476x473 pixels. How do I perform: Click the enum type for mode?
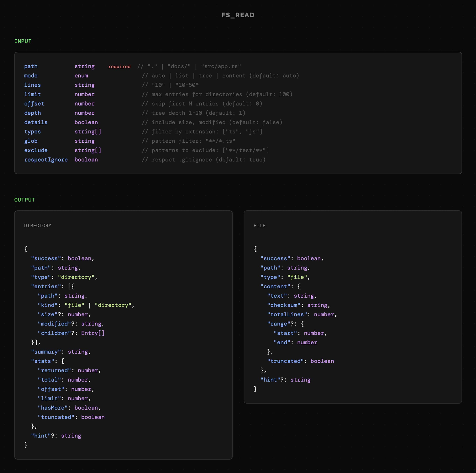(81, 76)
